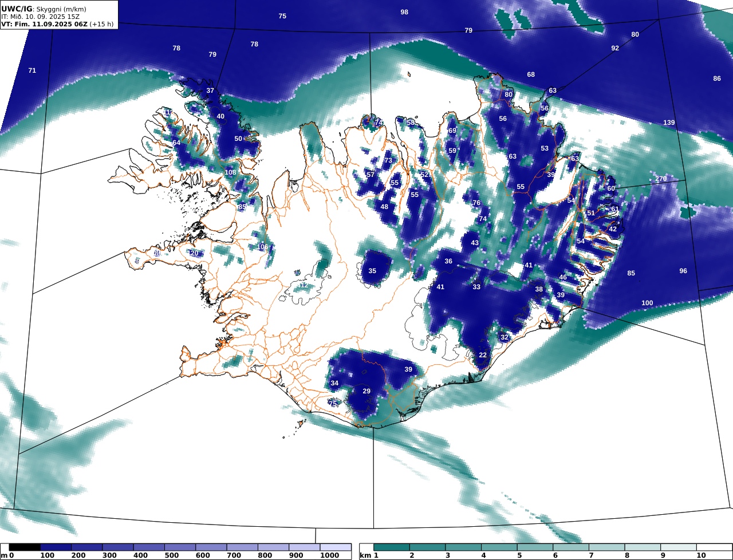Screen dimensions: 733x560
Task: Select the East Fjords value 42
Action: 613,229
